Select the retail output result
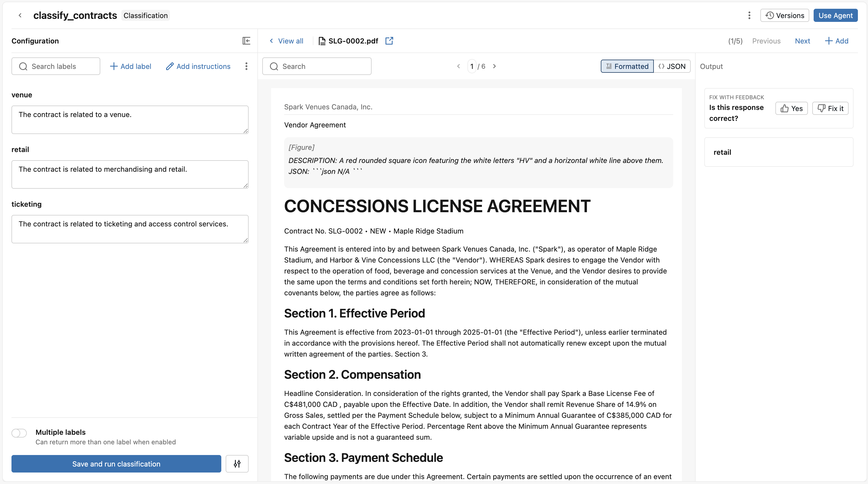The height and width of the screenshot is (484, 868). [779, 152]
